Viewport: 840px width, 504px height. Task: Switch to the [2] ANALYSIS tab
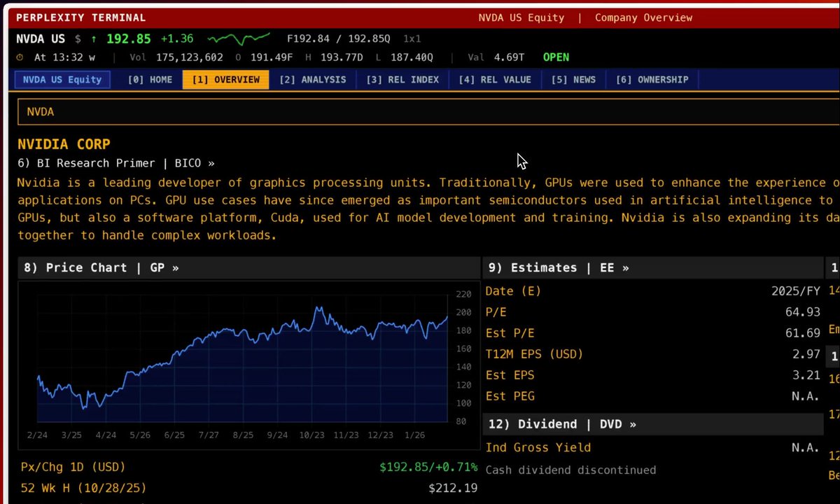(x=312, y=80)
